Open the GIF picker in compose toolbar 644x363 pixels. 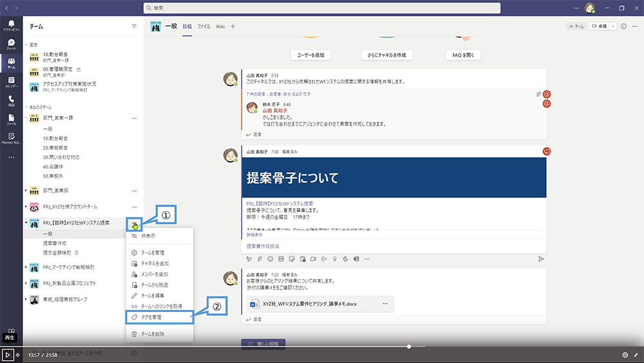[x=281, y=259]
